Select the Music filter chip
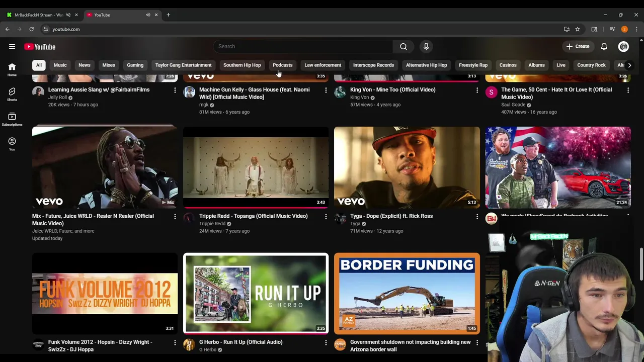The image size is (644, 362). pos(60,65)
